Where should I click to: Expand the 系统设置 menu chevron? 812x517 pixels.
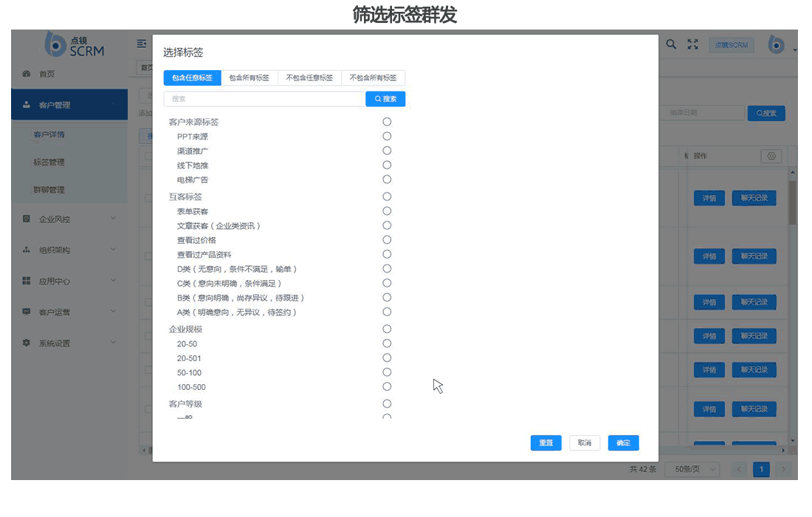click(114, 343)
